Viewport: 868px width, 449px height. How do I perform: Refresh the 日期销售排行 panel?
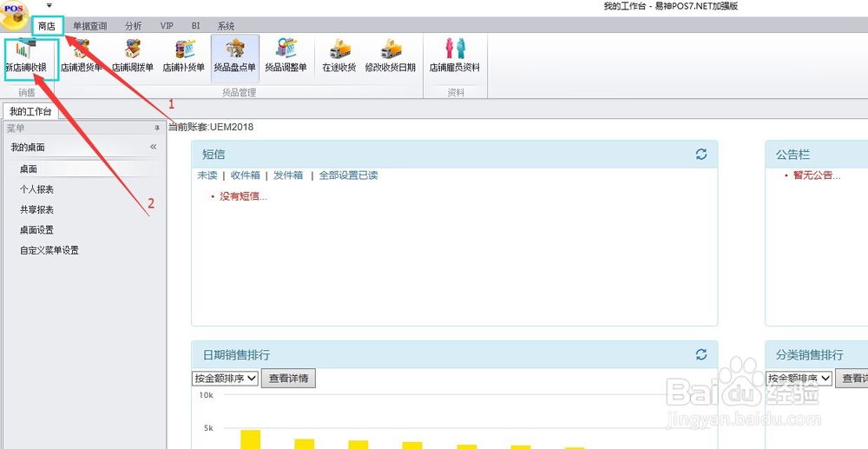pos(701,354)
